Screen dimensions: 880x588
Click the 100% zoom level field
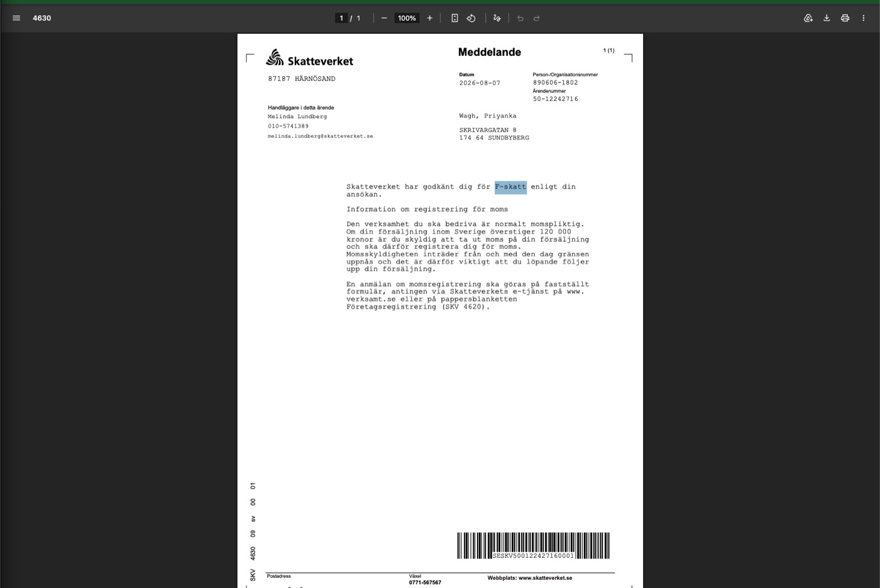pos(407,18)
